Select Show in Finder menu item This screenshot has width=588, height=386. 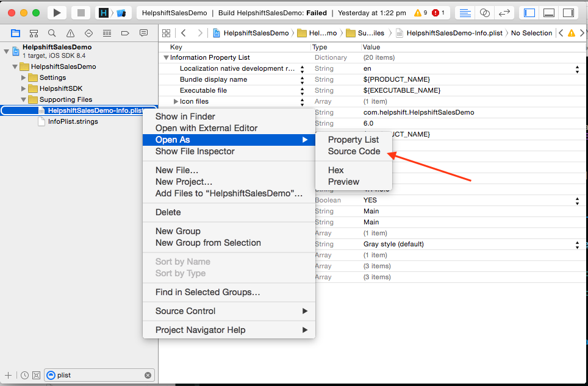click(x=185, y=116)
